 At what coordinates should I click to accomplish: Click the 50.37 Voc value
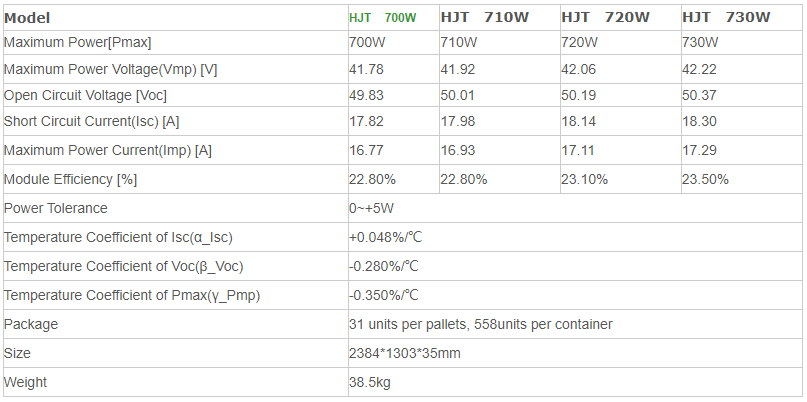(699, 95)
